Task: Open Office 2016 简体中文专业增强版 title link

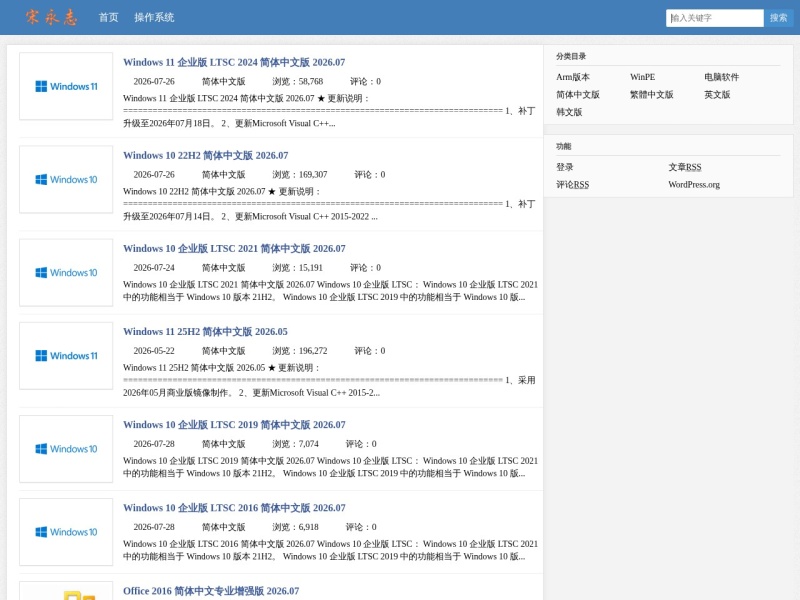Action: tap(211, 591)
